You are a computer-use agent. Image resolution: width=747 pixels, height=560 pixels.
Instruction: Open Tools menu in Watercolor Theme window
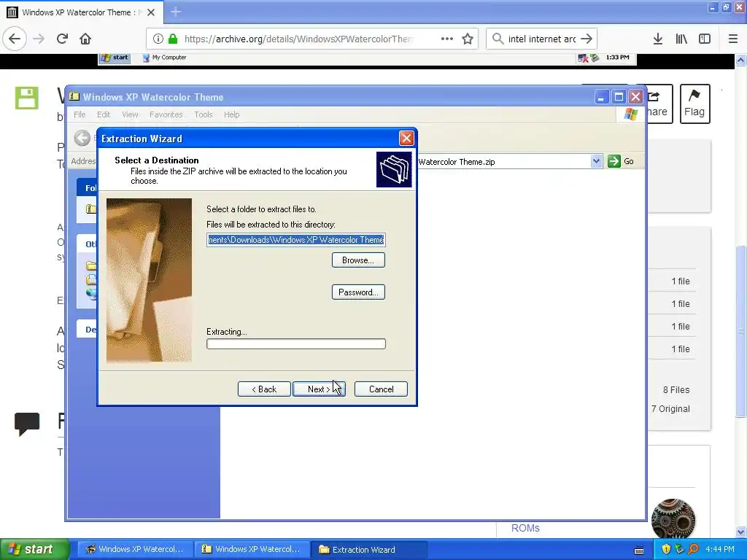pos(204,114)
